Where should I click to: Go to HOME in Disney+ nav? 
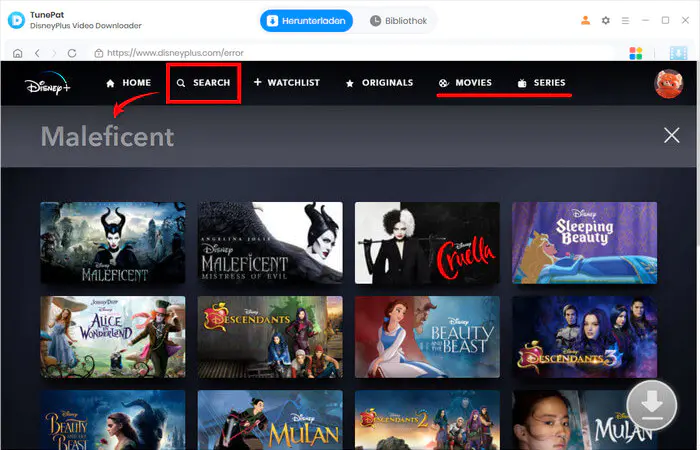click(x=129, y=83)
